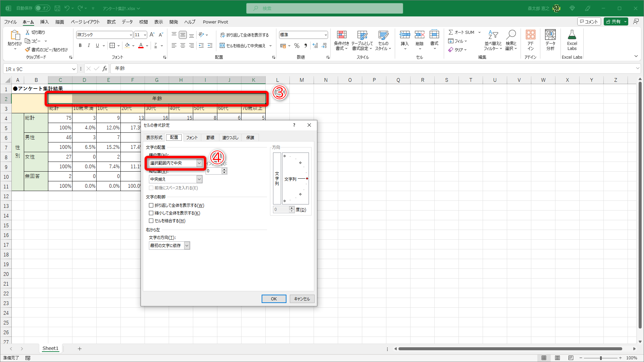Click the キャンセル button
Screen dimensions: 644x362
(302, 299)
